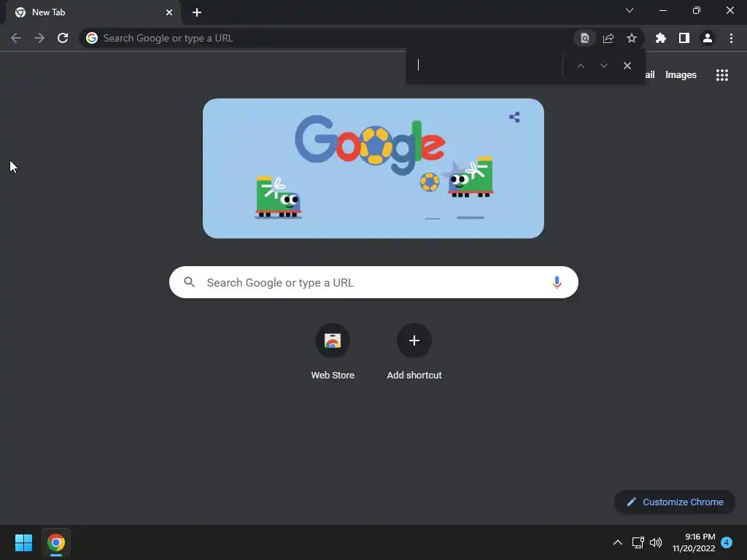This screenshot has height=560, width=747.
Task: Open network status tray icon
Action: [x=638, y=542]
